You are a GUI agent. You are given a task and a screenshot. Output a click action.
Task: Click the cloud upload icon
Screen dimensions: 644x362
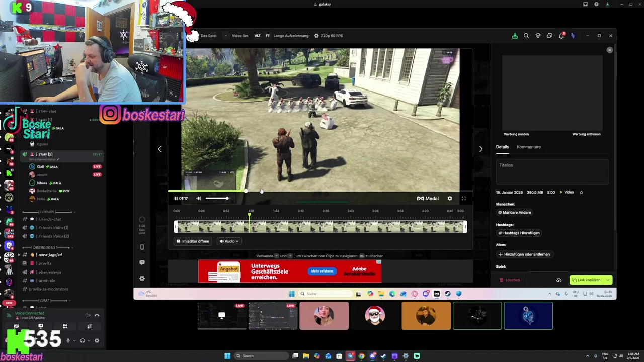coord(559,280)
